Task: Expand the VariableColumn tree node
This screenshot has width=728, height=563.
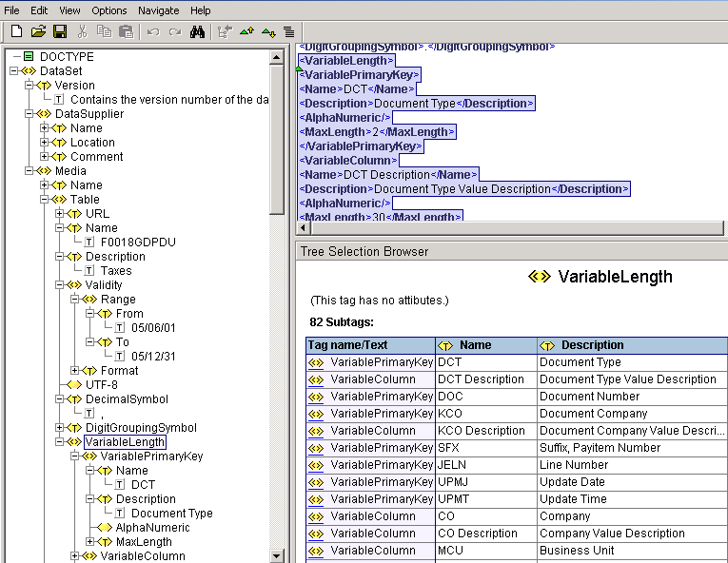Action: (75, 555)
